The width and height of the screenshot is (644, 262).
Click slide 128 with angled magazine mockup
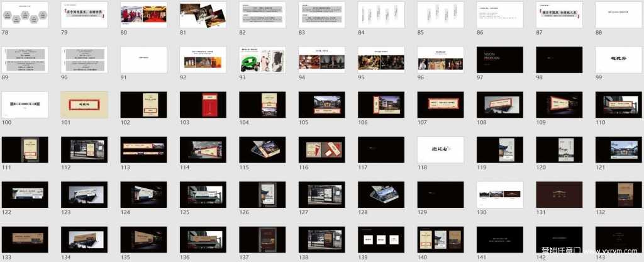[381, 195]
